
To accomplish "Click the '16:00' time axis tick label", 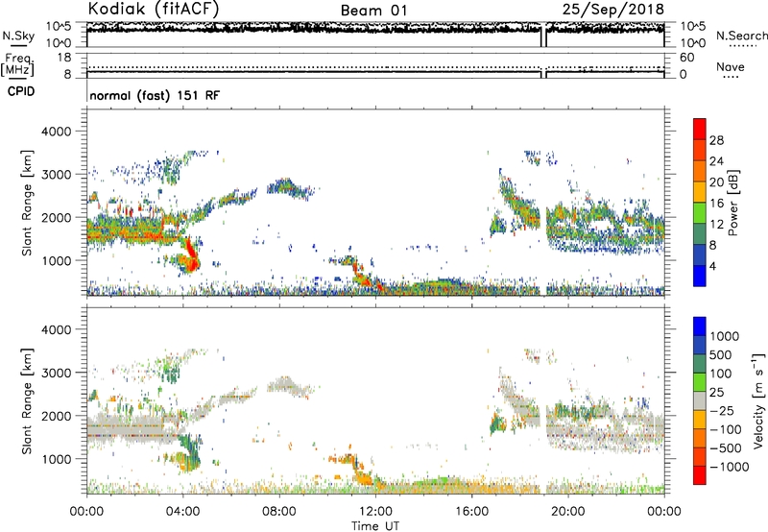I will 471,512.
